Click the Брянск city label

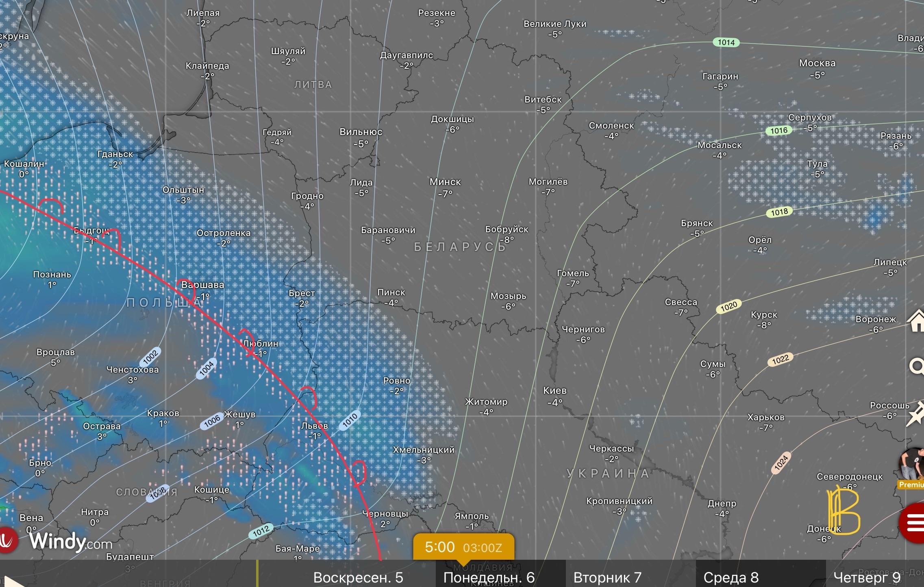[697, 223]
